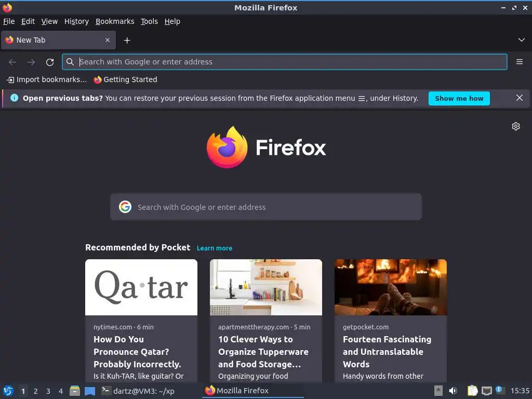532x399 pixels.
Task: Open the fireplace article thumbnail
Action: coord(391,287)
